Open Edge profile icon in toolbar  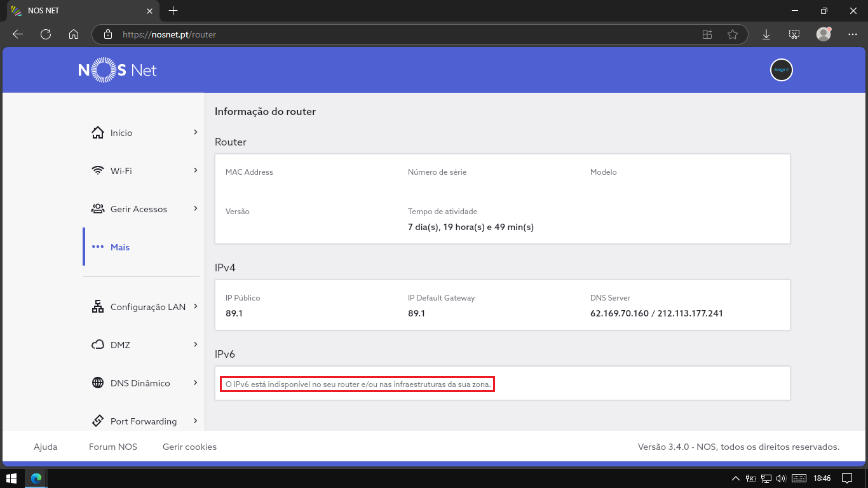pyautogui.click(x=824, y=34)
